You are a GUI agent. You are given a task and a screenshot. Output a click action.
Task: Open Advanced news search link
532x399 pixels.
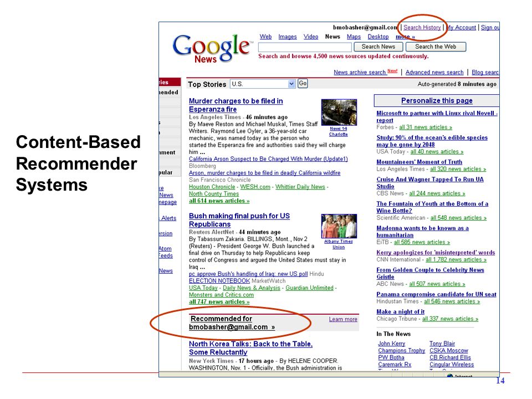click(434, 72)
